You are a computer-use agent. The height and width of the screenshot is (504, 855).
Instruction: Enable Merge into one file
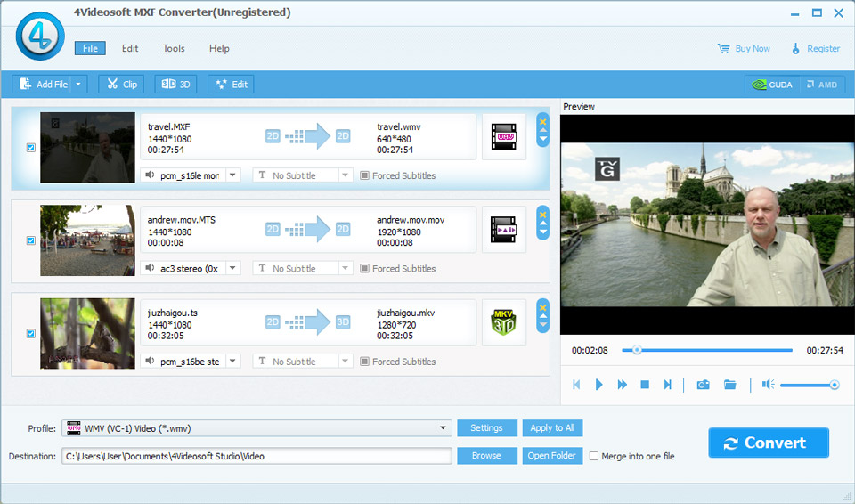point(594,456)
